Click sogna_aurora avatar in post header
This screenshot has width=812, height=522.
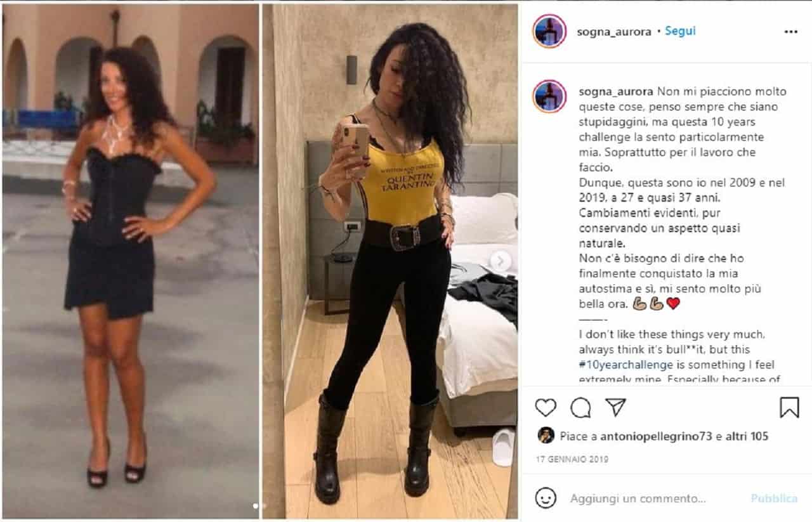tap(549, 31)
